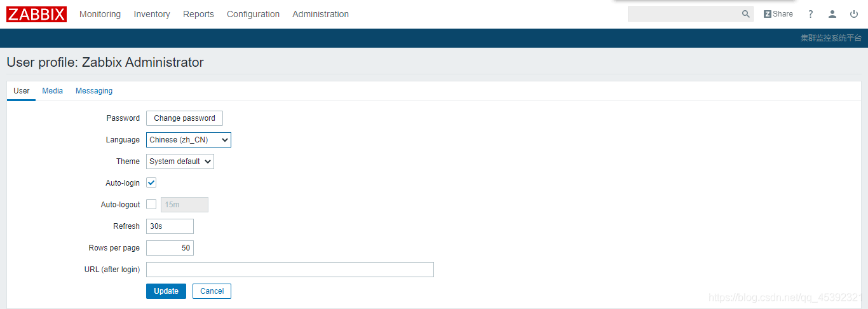Open the Monitoring menu
This screenshot has width=868, height=309.
(x=100, y=14)
